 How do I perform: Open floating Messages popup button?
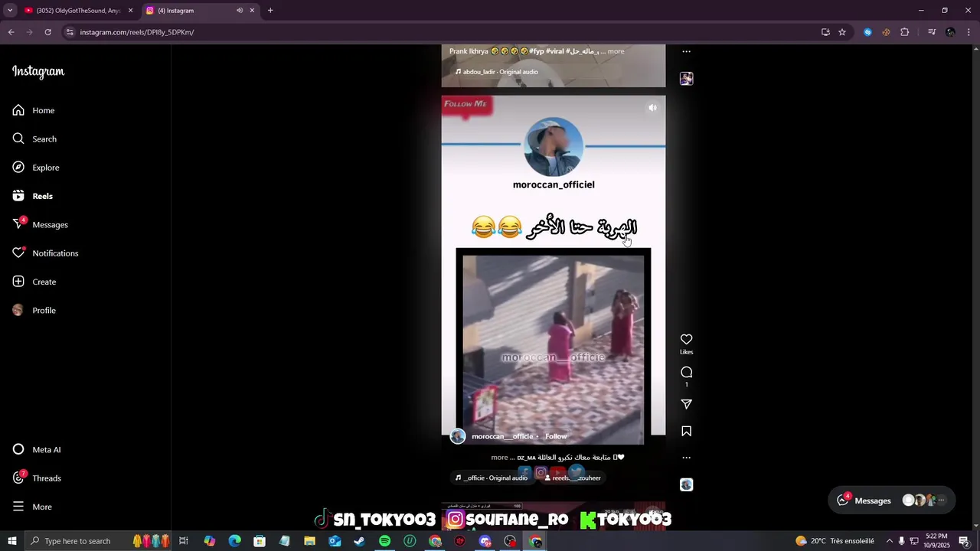892,500
